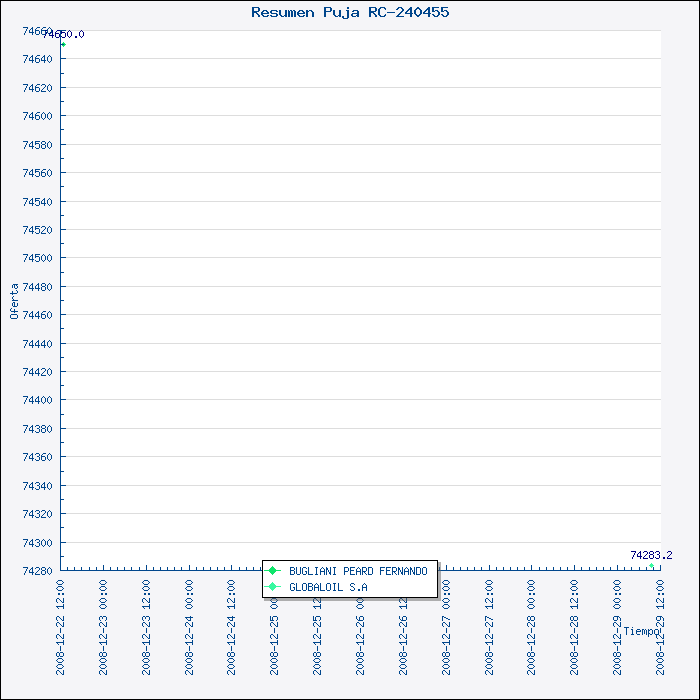This screenshot has height=700, width=700.
Task: Click the 74300 y-axis tick label
Action: coord(38,543)
